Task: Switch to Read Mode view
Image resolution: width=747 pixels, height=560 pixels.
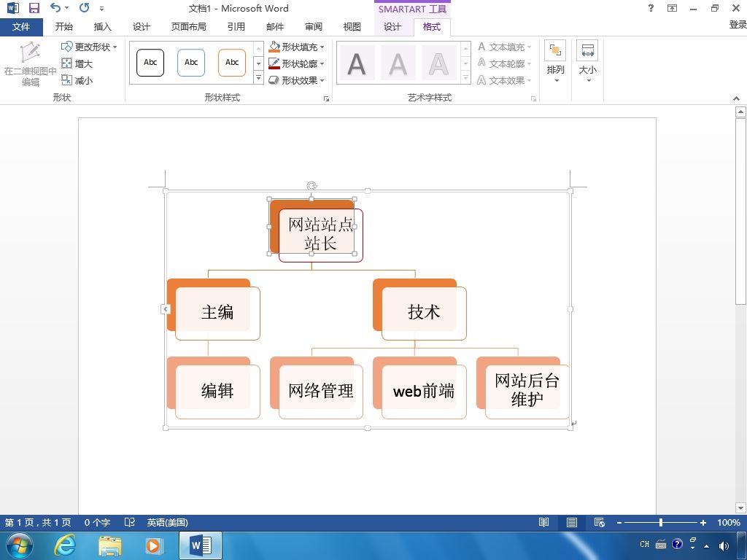Action: click(543, 522)
